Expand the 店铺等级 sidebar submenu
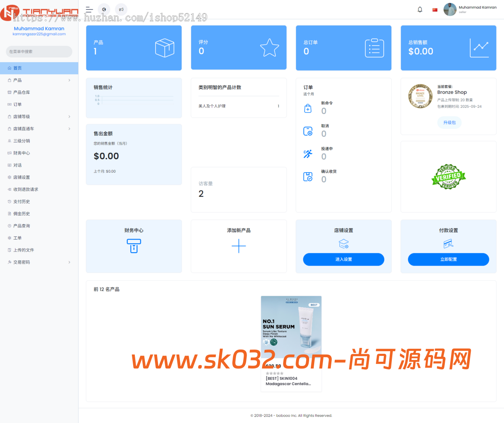Screen dimensions: 504x423 [x=39, y=117]
